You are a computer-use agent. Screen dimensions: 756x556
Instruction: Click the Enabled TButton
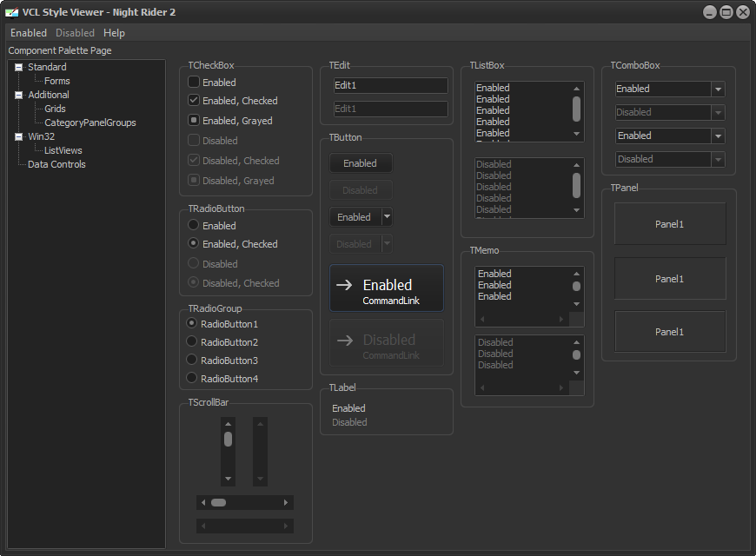coord(361,163)
